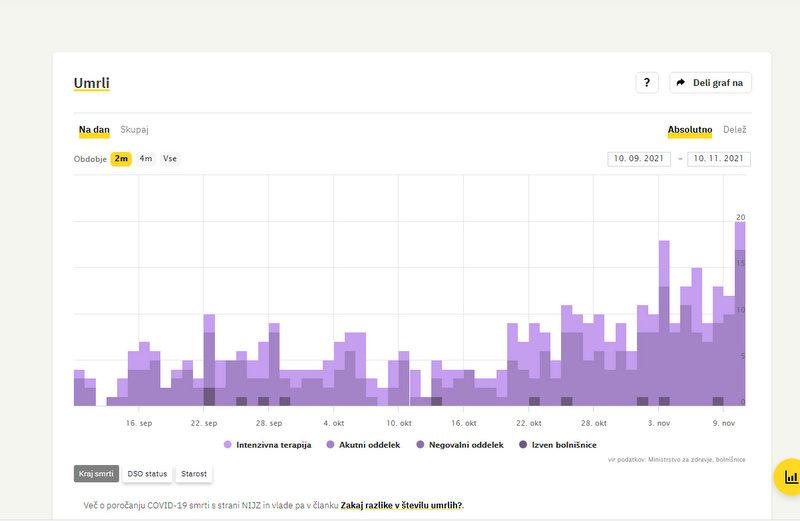
Task: Switch to the Skupaj cumulative view
Action: point(135,130)
